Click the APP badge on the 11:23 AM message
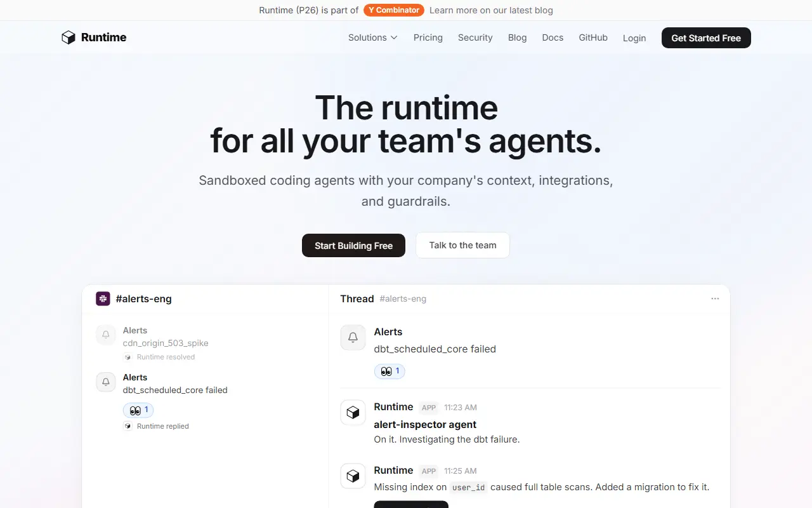The height and width of the screenshot is (508, 812). click(429, 408)
